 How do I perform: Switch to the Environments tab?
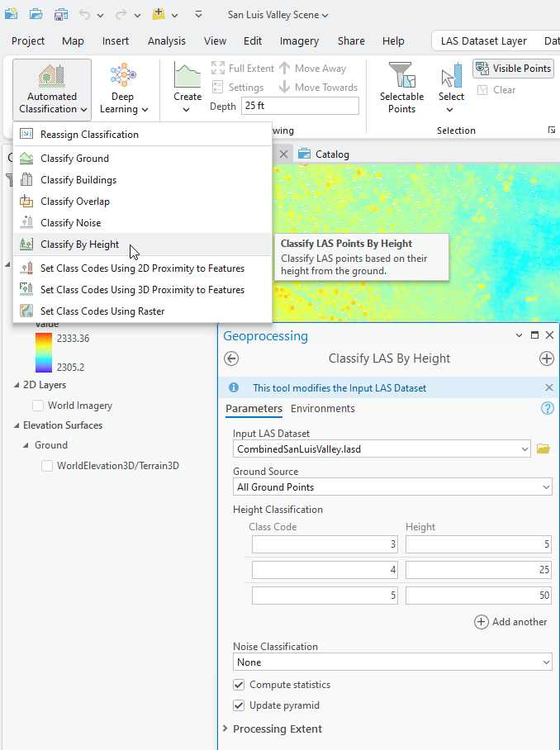[322, 409]
